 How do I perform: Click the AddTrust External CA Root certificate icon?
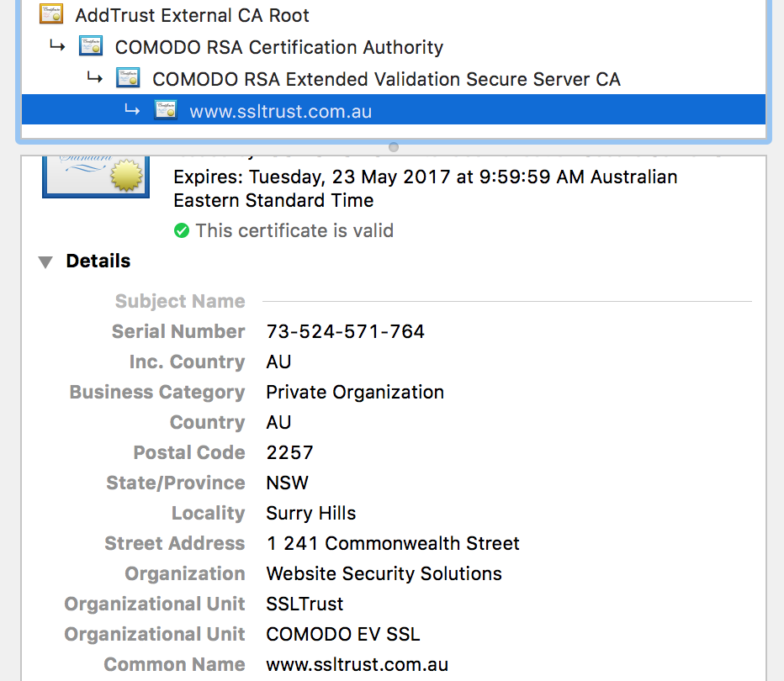coord(51,14)
